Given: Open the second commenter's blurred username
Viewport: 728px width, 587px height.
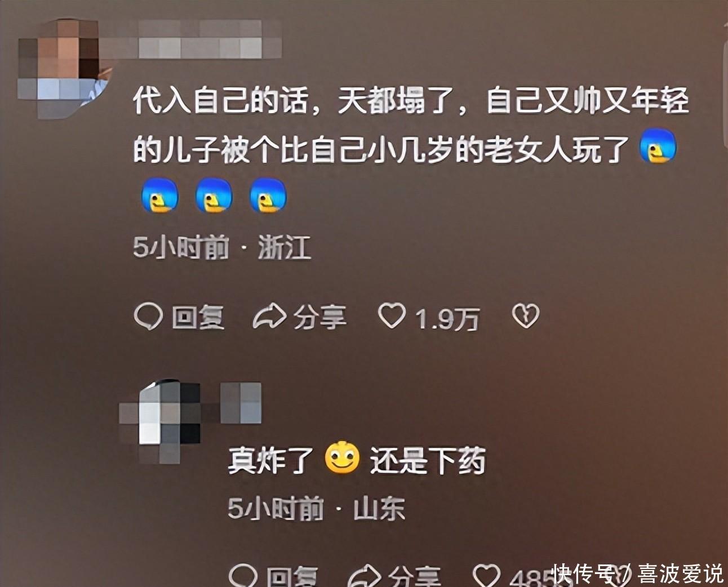Looking at the screenshot, I should pyautogui.click(x=241, y=402).
